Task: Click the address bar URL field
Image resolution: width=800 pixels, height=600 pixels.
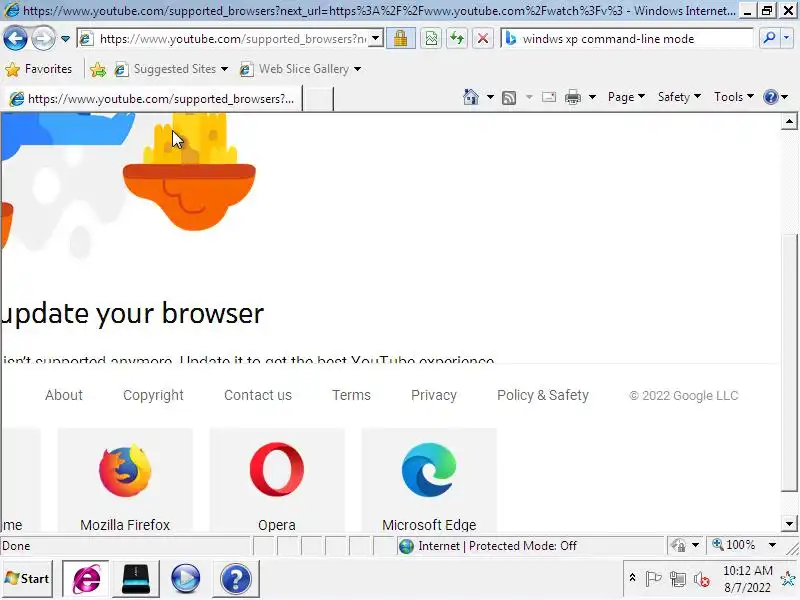Action: pyautogui.click(x=232, y=39)
